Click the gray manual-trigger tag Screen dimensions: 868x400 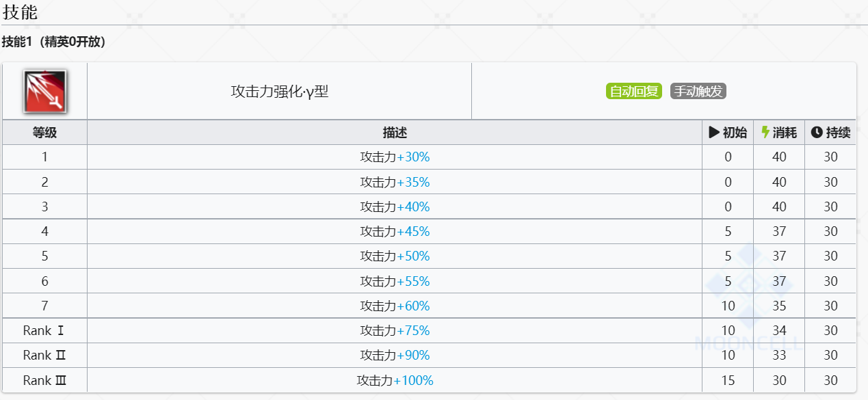pos(698,91)
